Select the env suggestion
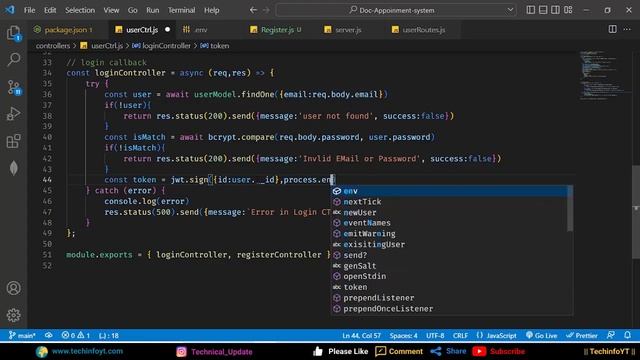 (x=449, y=191)
